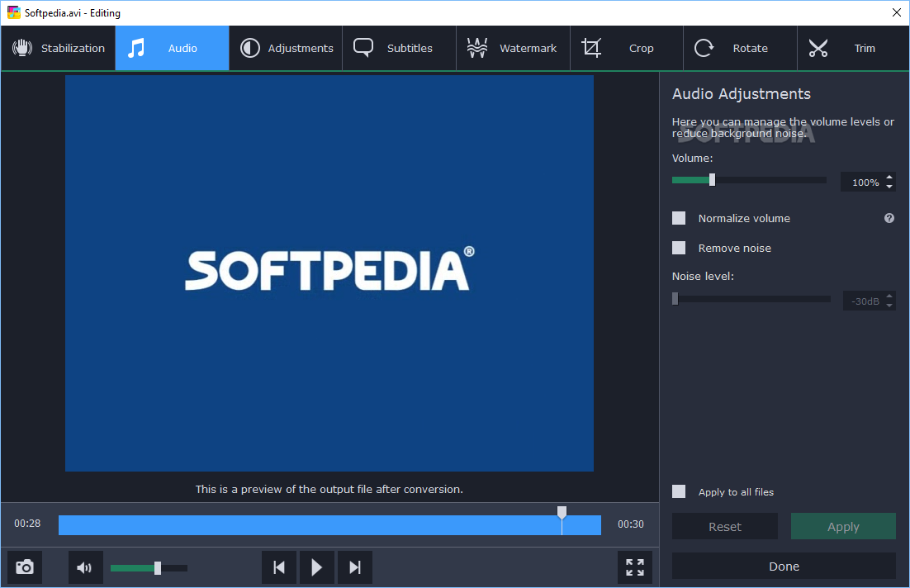Take a snapshot with the camera icon

[x=25, y=567]
